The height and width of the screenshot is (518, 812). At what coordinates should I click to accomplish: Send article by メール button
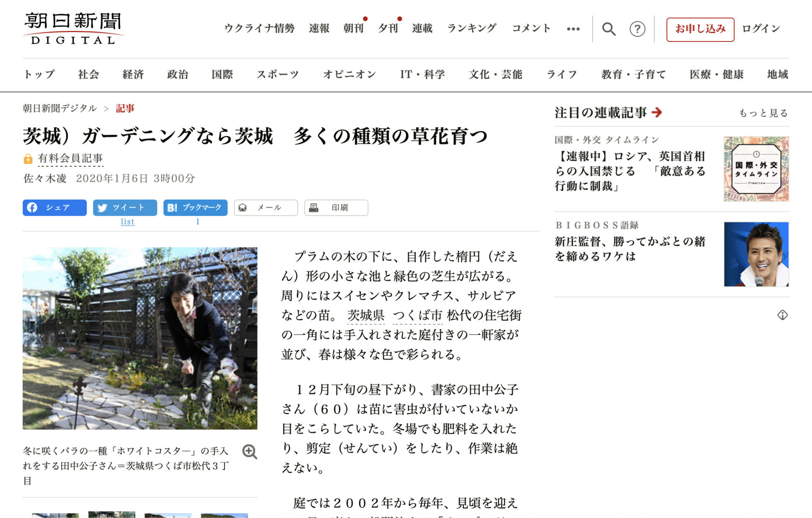pos(266,208)
